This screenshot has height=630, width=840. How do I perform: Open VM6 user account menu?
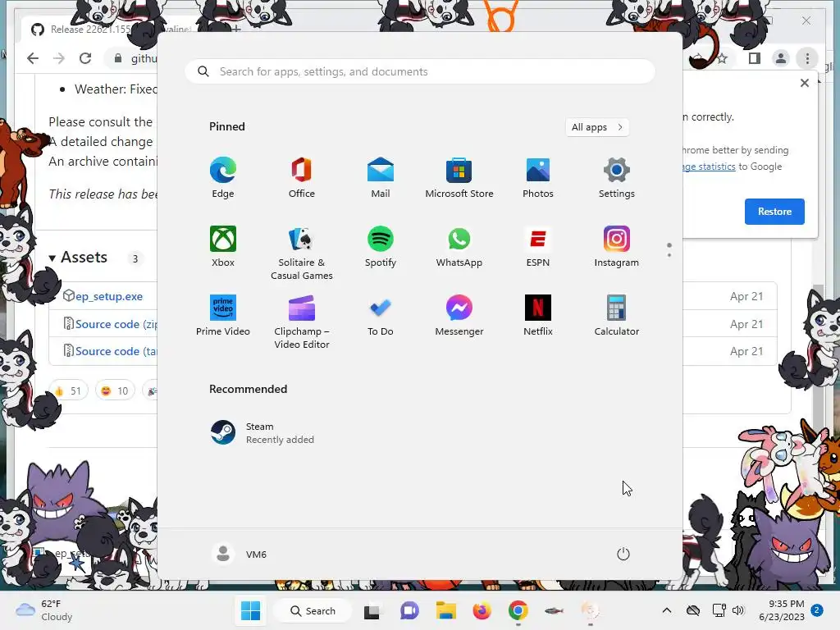pos(240,554)
